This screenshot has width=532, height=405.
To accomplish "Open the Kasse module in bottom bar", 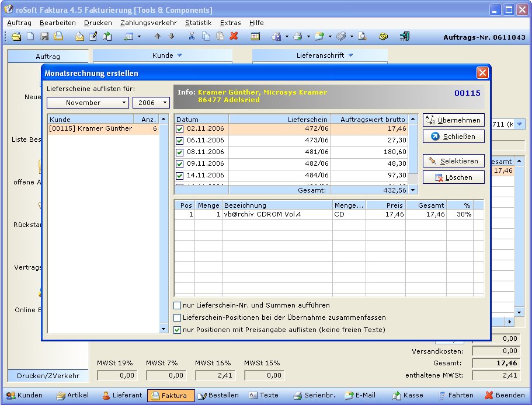I will coord(408,395).
